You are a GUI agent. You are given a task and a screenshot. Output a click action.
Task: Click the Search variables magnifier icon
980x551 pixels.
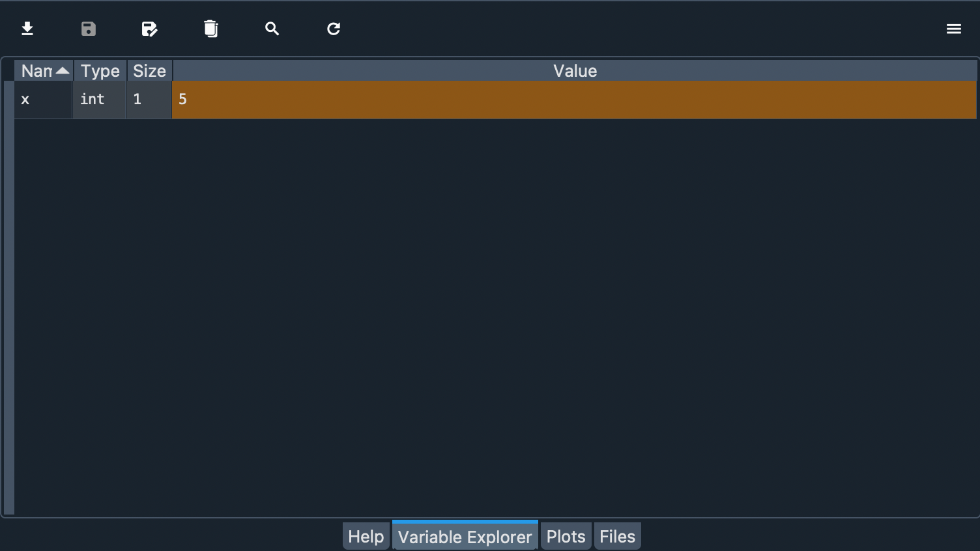coord(272,29)
